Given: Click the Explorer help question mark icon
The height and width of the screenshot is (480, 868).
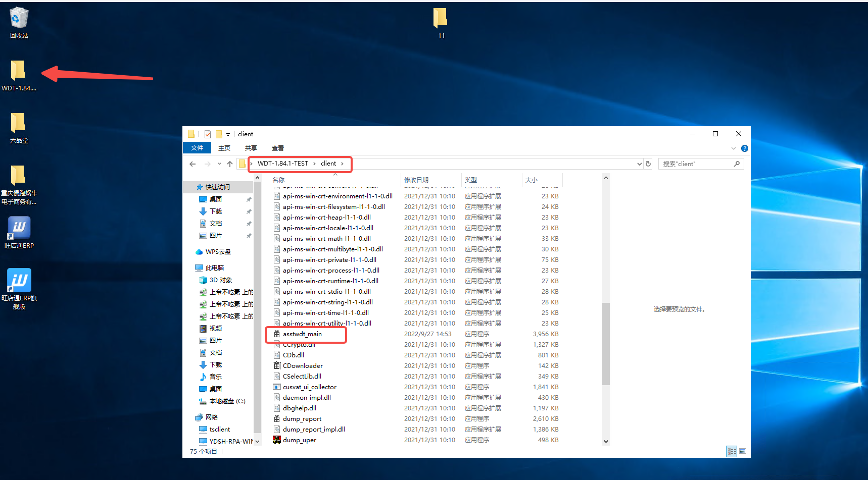Looking at the screenshot, I should tap(744, 148).
